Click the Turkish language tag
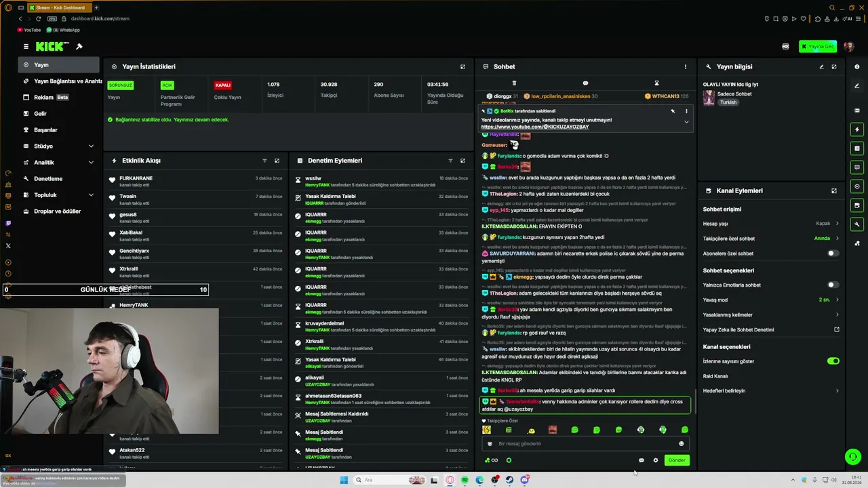This screenshot has height=488, width=868. point(728,102)
